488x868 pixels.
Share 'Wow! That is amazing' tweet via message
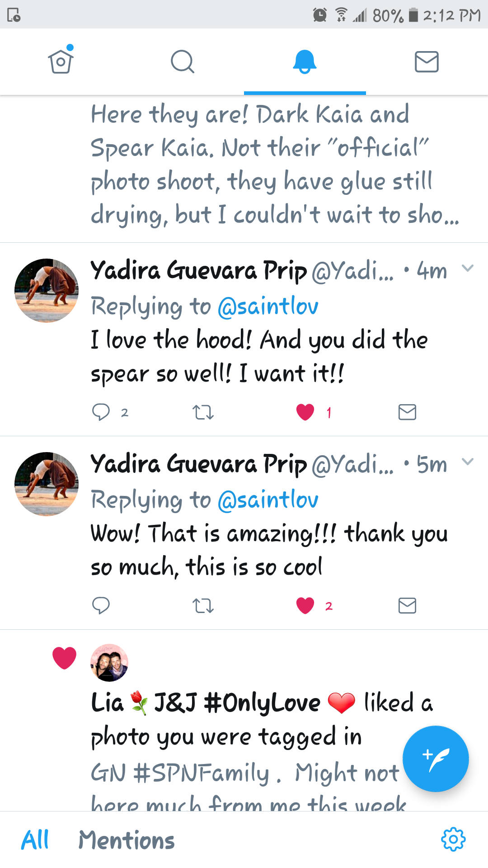[407, 605]
